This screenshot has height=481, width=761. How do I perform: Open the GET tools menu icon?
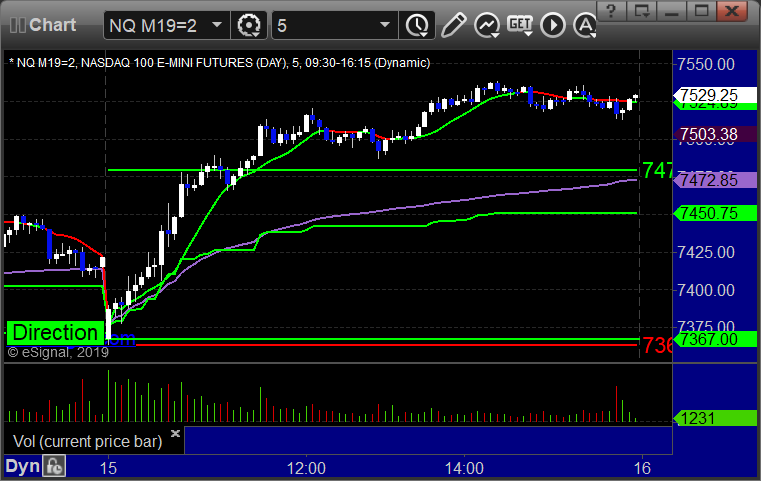click(x=520, y=25)
